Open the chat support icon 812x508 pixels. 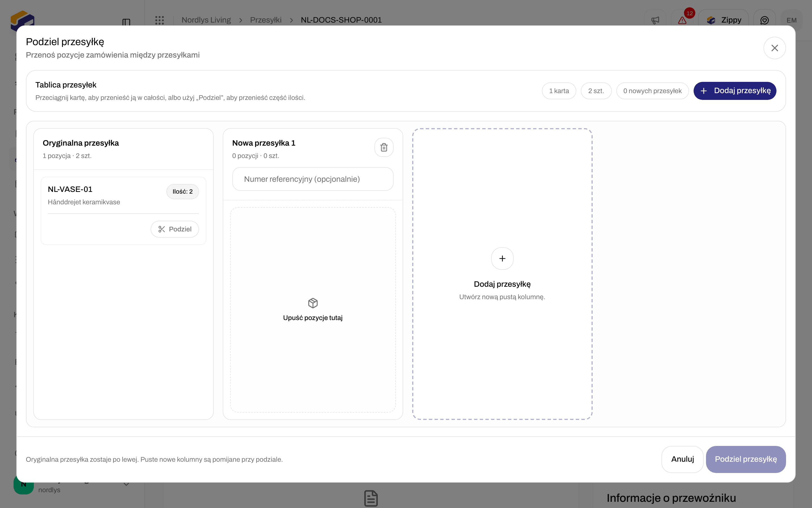pos(764,20)
